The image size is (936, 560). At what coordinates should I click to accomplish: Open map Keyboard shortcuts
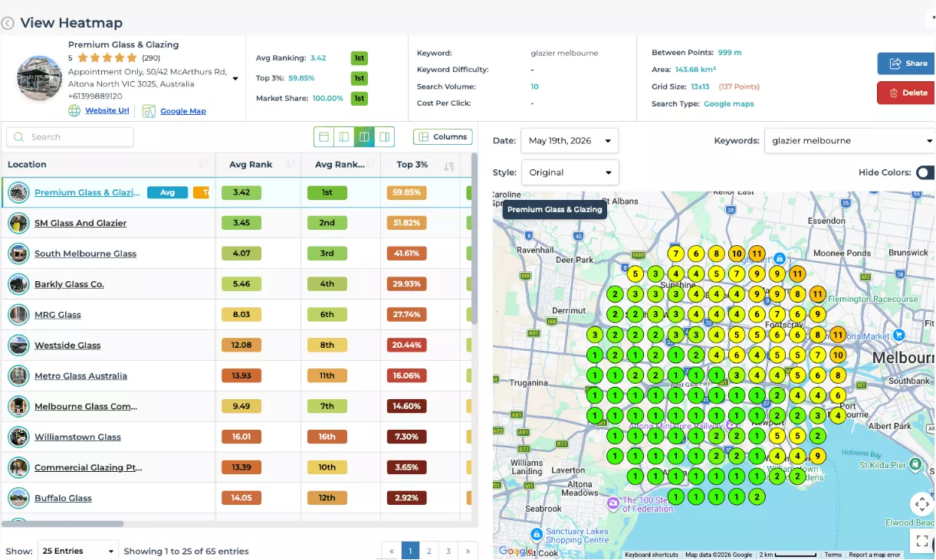pyautogui.click(x=651, y=555)
